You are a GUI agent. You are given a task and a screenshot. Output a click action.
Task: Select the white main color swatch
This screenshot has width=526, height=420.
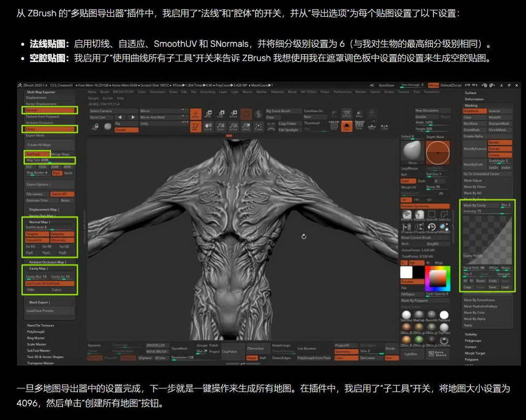(x=406, y=272)
